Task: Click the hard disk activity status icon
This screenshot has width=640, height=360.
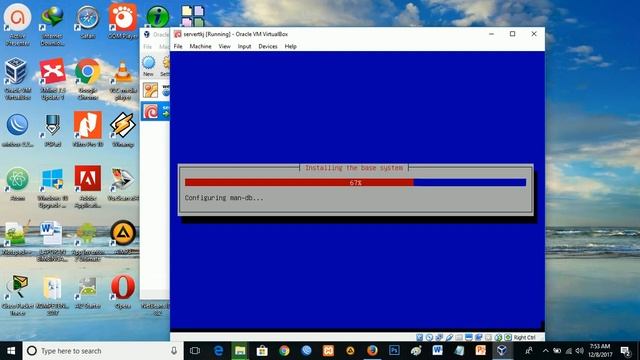Action: [x=420, y=338]
